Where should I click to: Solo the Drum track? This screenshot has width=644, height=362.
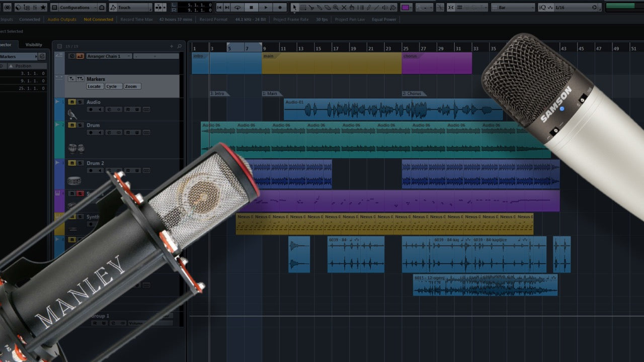click(79, 125)
